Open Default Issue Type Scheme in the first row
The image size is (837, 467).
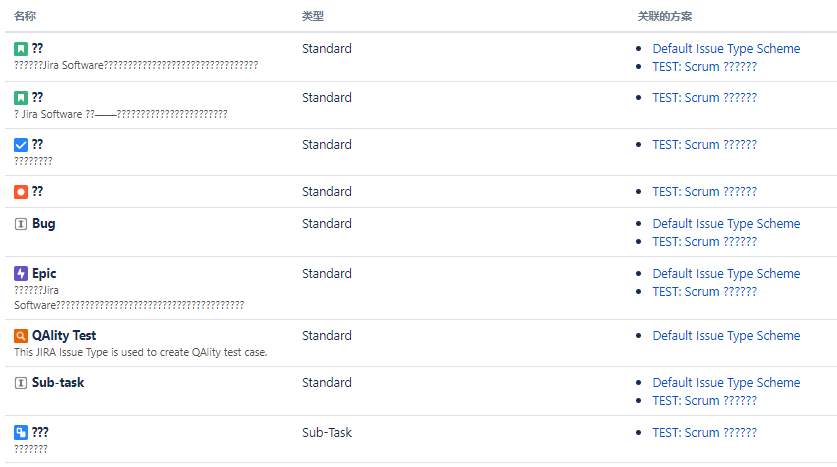tap(726, 49)
